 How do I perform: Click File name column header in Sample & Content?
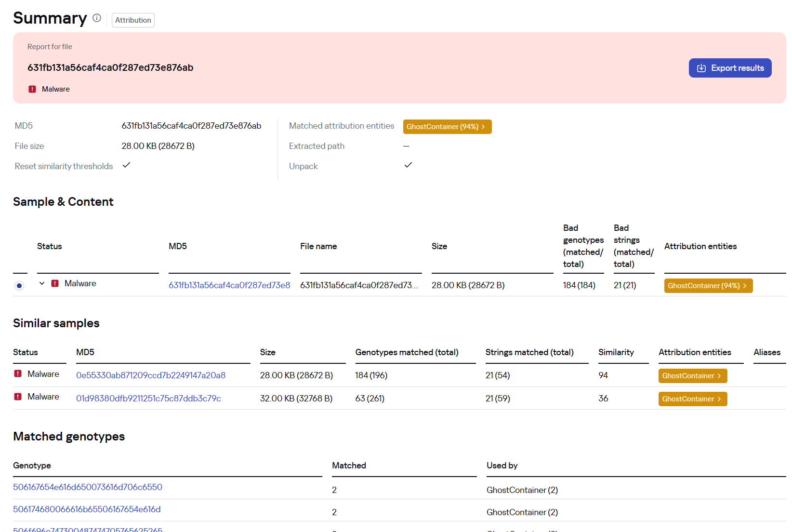[x=318, y=246]
